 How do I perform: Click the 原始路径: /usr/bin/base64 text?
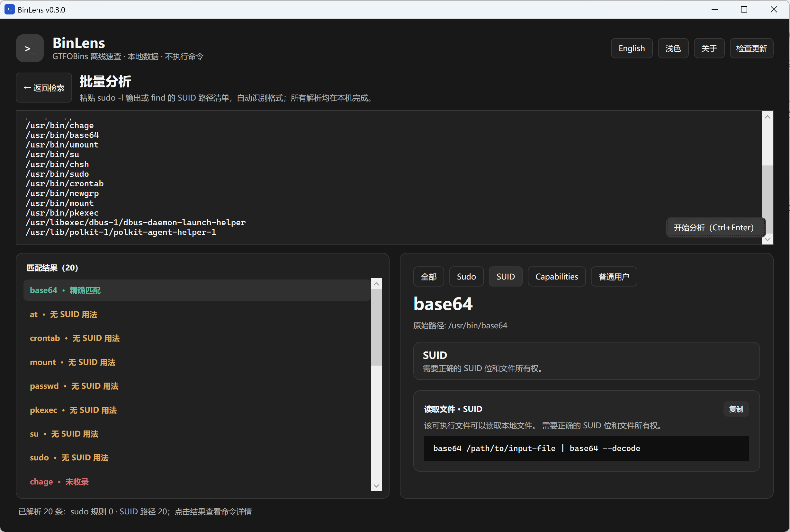click(x=460, y=325)
